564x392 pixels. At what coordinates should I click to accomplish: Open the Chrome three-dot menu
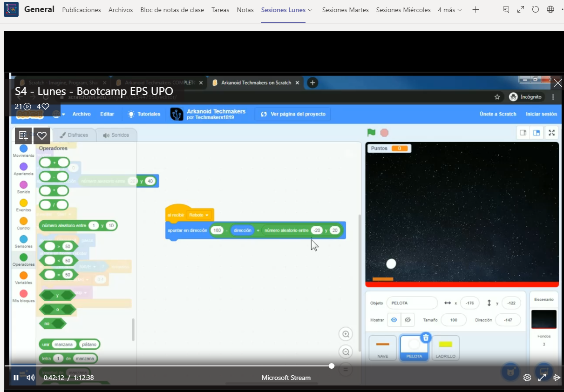553,97
